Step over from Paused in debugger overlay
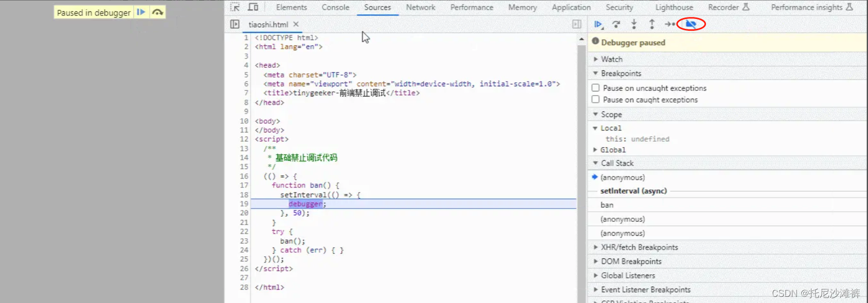Image resolution: width=868 pixels, height=303 pixels. coord(157,12)
